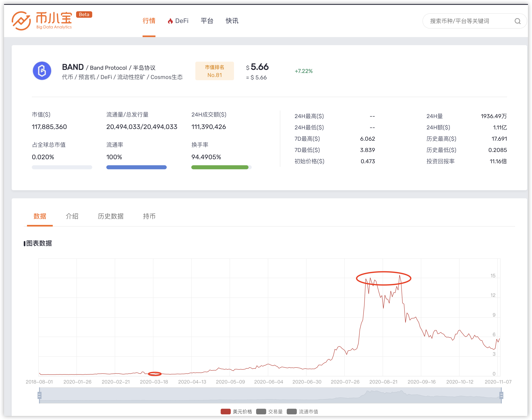Click the 历史最高 value 17.691

click(499, 139)
